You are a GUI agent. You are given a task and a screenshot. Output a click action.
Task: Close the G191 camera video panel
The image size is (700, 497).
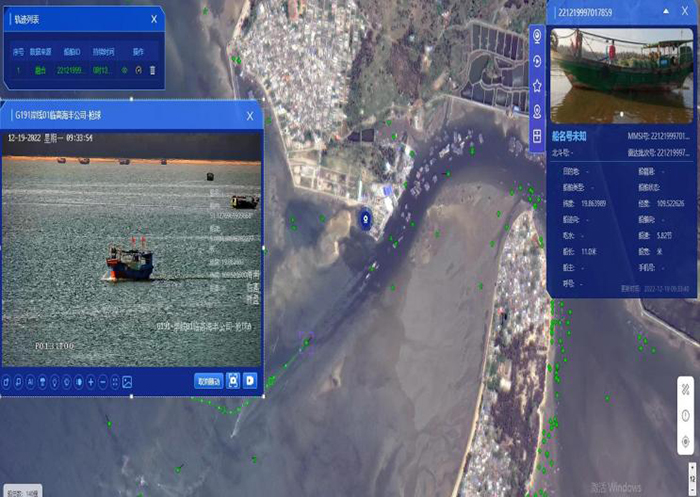[250, 115]
